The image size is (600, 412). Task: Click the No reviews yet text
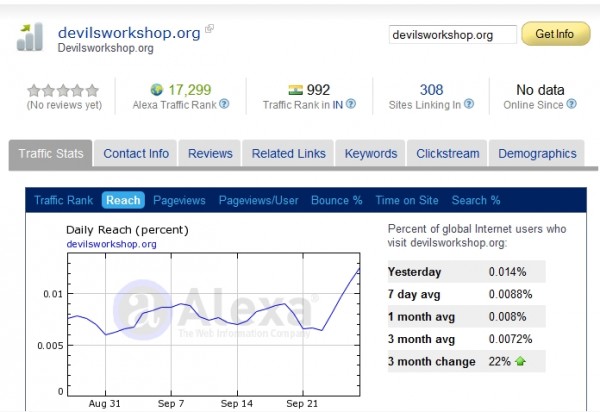coord(64,105)
